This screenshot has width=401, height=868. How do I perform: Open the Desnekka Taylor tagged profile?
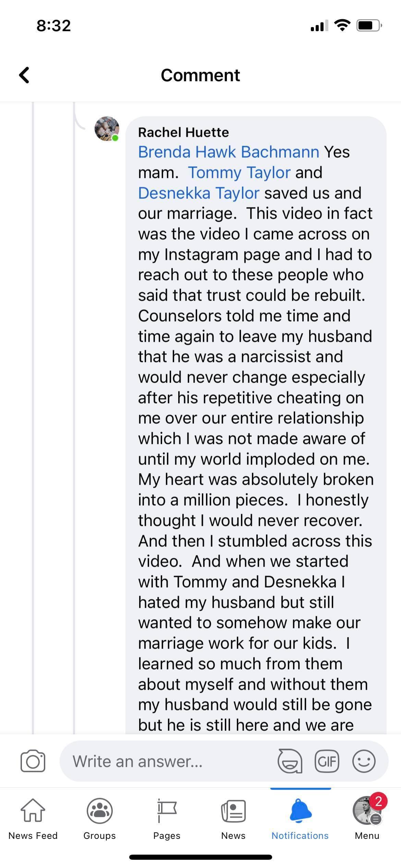click(x=198, y=193)
